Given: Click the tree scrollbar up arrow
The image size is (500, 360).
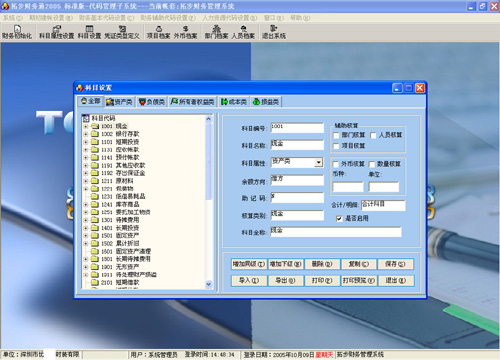Looking at the screenshot, I should tap(209, 119).
